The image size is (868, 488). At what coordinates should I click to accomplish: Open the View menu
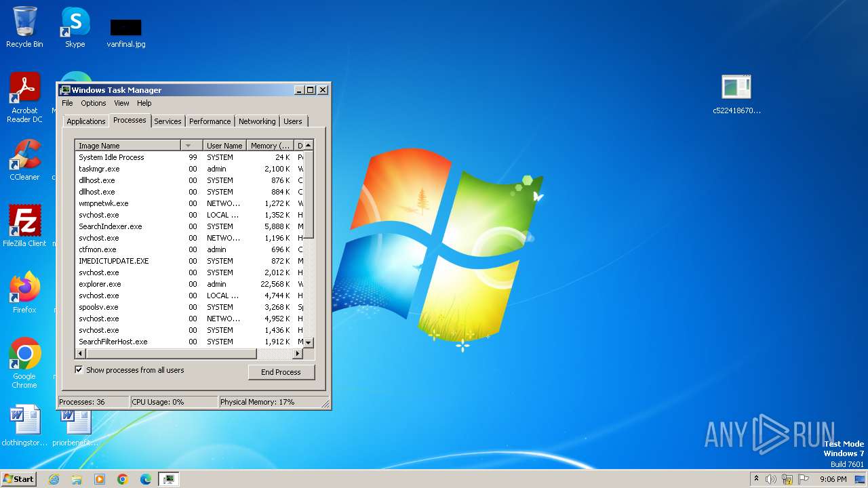point(121,103)
